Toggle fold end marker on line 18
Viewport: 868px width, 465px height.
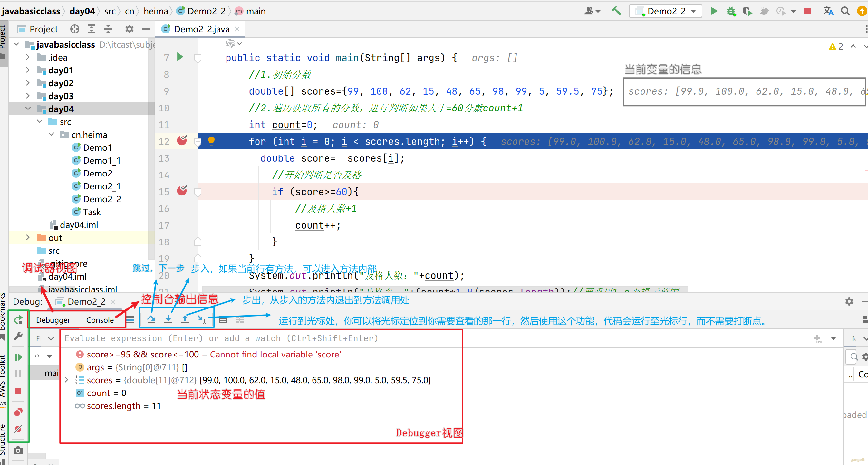(198, 242)
